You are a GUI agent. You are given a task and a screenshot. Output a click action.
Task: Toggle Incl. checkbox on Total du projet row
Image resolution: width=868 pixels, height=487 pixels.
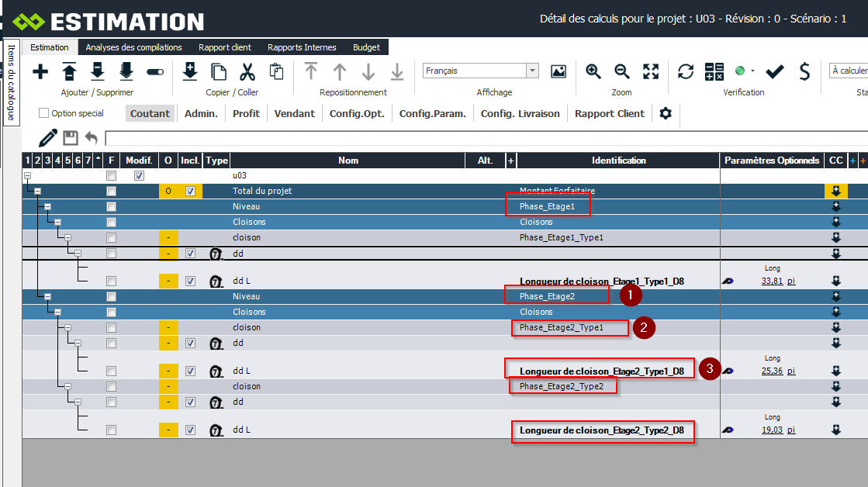(190, 191)
